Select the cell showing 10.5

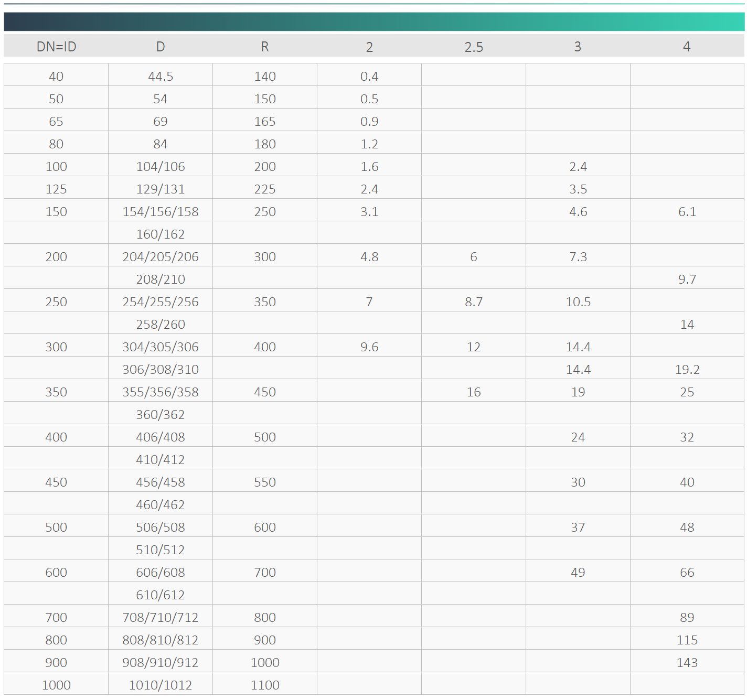(578, 302)
